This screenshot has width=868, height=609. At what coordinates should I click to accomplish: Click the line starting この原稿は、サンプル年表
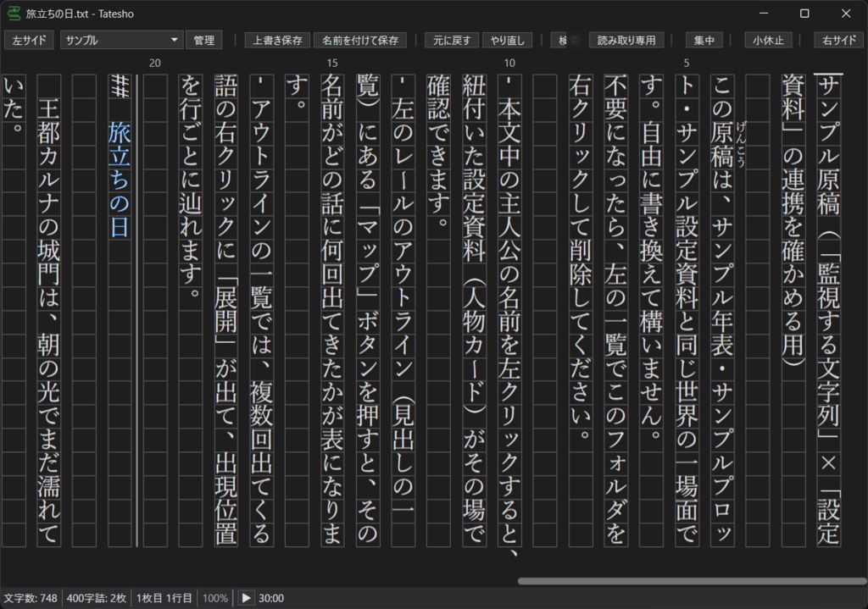722,310
